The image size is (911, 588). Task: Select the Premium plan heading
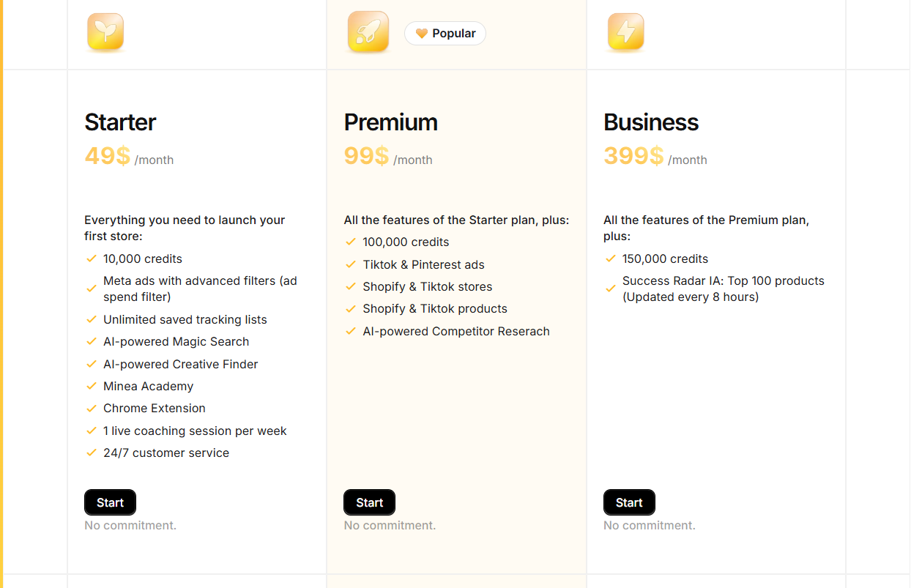tap(391, 122)
